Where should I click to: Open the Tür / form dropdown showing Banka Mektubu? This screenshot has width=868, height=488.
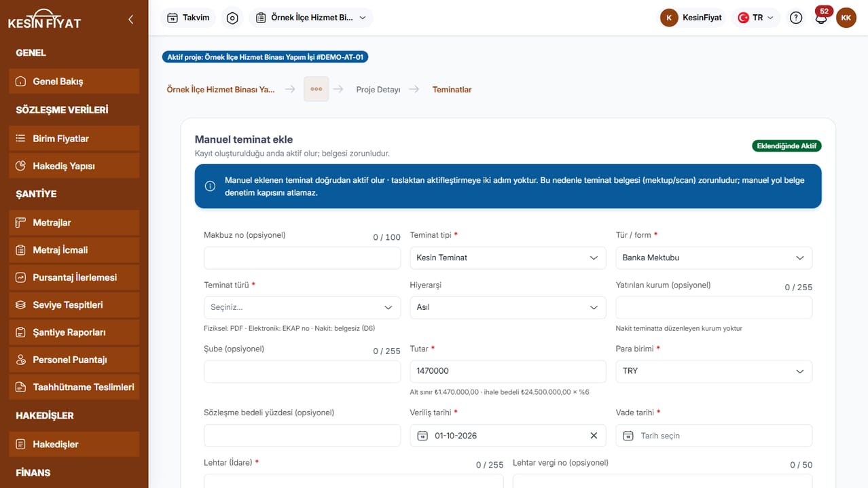714,258
